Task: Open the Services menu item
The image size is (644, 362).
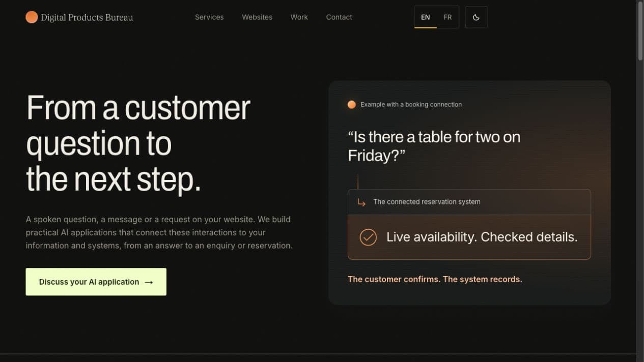Action: 209,17
